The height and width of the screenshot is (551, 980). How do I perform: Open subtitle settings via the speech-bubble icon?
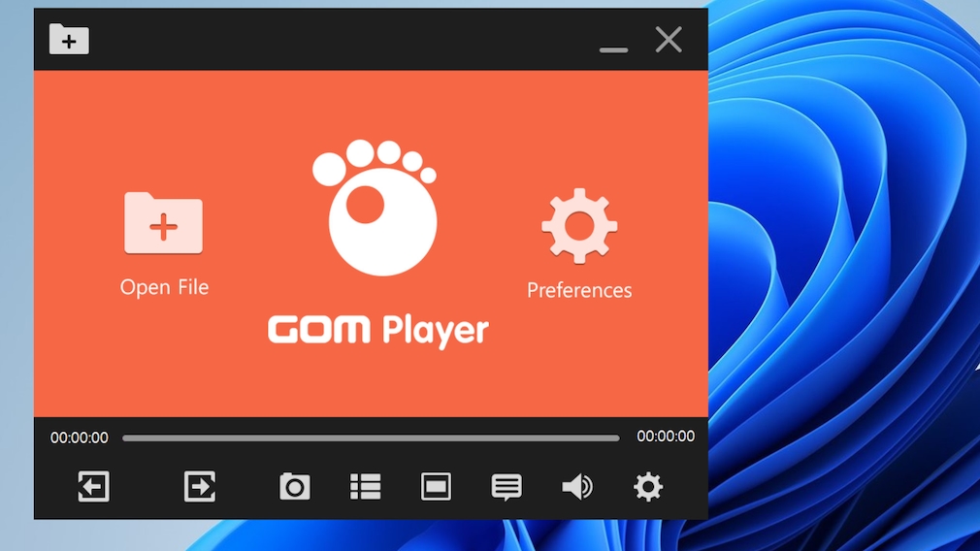pos(506,487)
